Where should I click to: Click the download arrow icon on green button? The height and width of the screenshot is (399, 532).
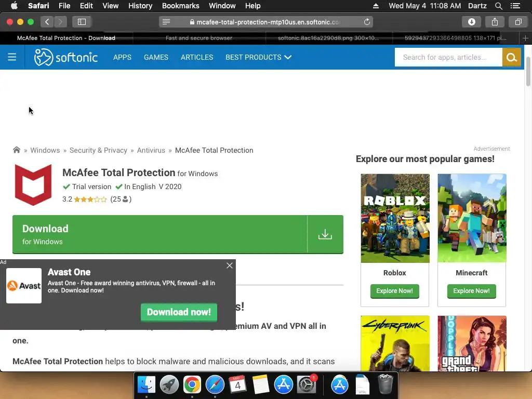coord(325,234)
